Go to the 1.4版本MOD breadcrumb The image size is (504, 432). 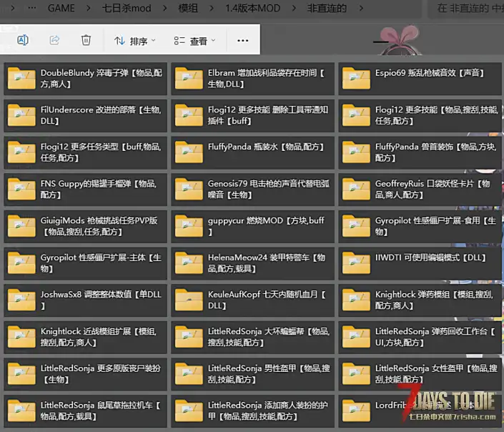pos(252,8)
